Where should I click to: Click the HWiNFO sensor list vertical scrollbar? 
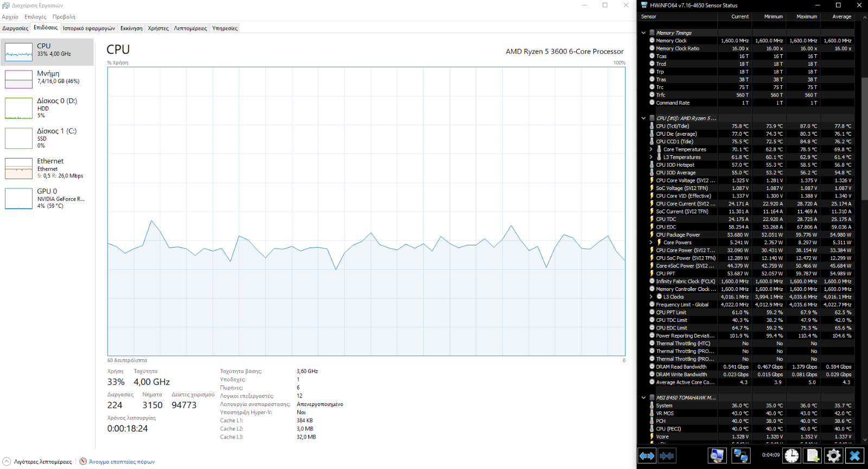click(865, 138)
